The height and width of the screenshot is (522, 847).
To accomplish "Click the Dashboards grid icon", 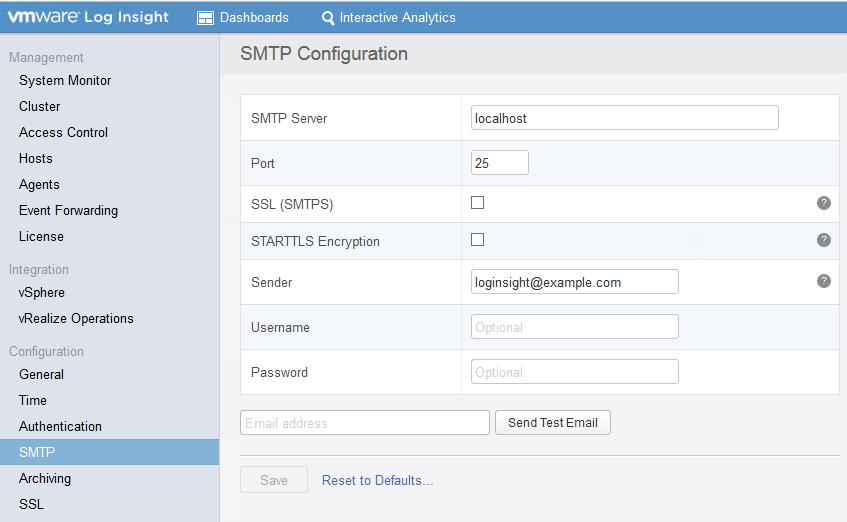I will tap(205, 18).
